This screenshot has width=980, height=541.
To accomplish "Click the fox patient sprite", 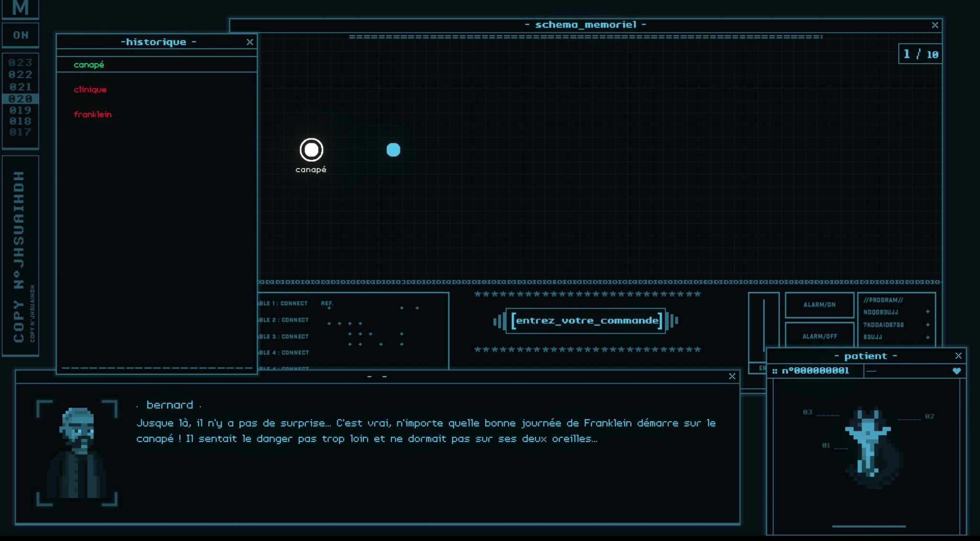I will coord(872,447).
